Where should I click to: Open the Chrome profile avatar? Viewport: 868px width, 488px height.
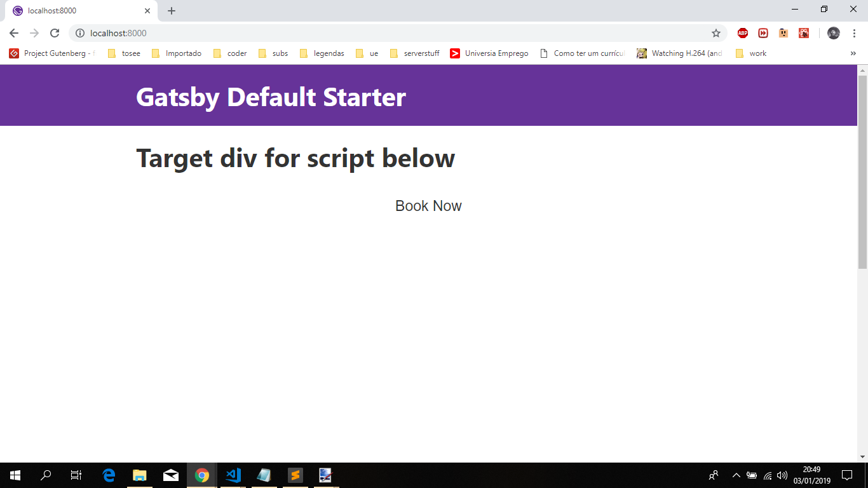834,33
